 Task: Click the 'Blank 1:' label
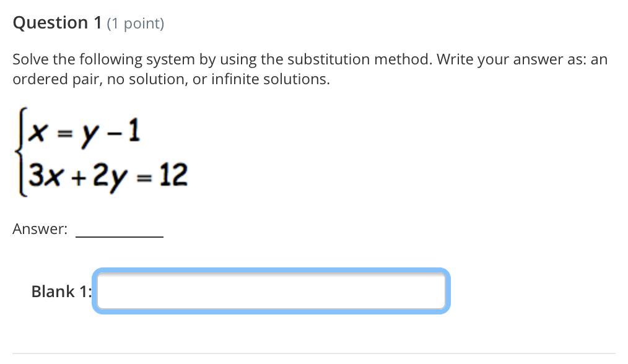62,292
